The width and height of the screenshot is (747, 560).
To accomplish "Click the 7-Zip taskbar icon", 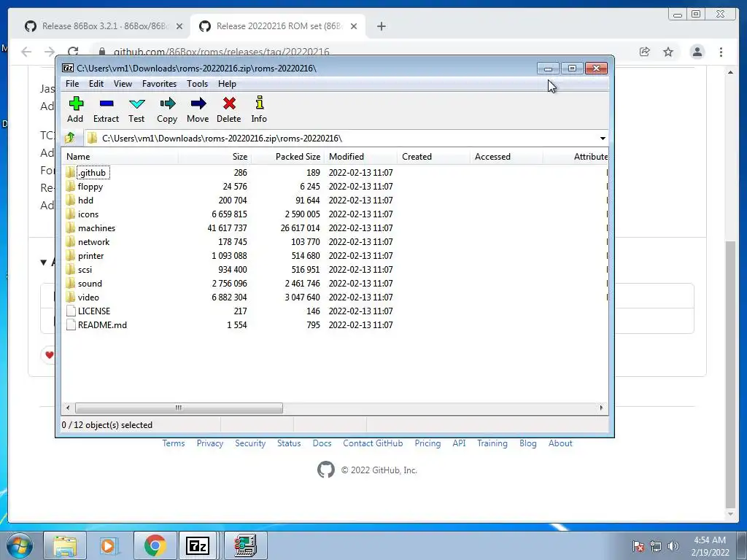I will pos(198,545).
